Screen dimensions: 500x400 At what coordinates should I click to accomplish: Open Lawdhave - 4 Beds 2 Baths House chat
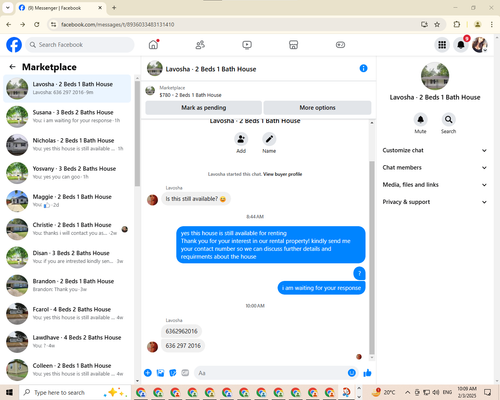click(x=67, y=342)
